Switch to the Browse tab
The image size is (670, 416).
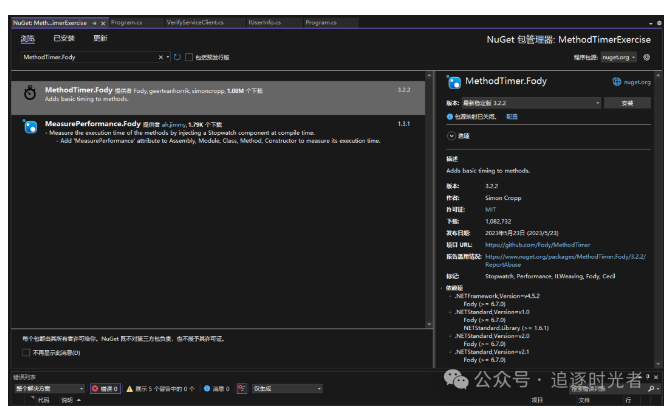pyautogui.click(x=28, y=38)
